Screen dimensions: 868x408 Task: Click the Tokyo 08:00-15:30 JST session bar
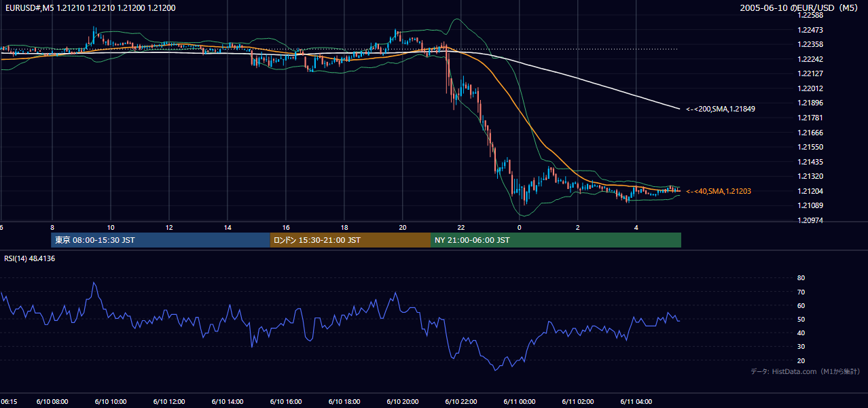coord(161,240)
